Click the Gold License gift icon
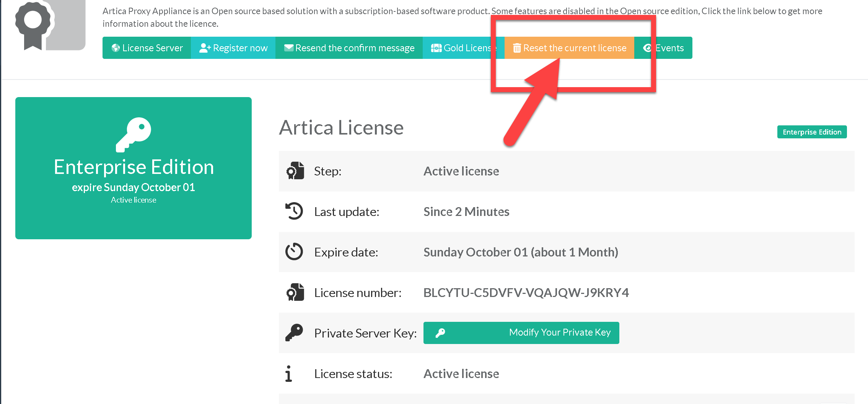The height and width of the screenshot is (404, 868). (x=436, y=48)
